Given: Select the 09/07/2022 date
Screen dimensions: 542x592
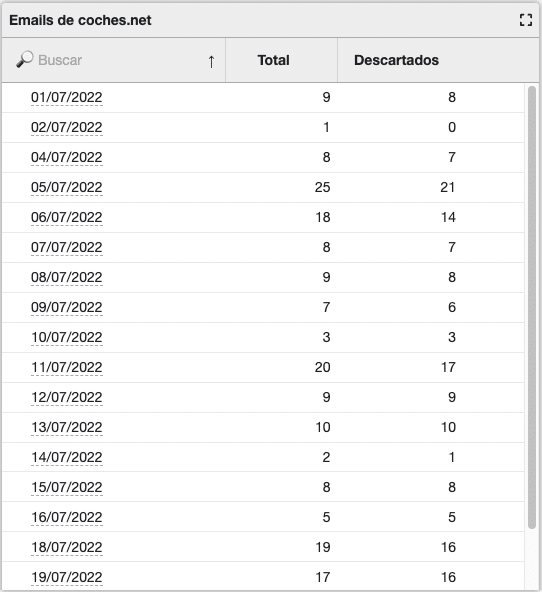Looking at the screenshot, I should [66, 307].
